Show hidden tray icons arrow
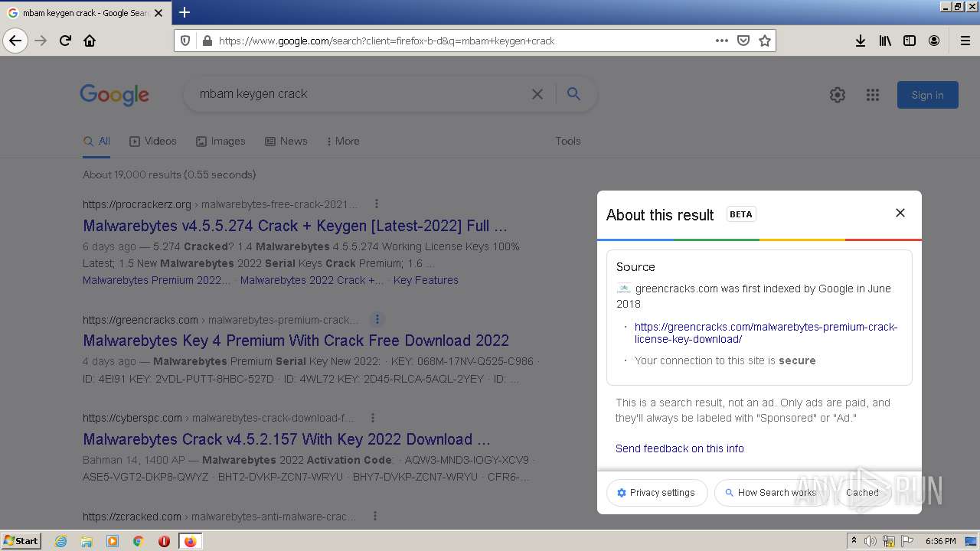This screenshot has height=551, width=980. [854, 541]
